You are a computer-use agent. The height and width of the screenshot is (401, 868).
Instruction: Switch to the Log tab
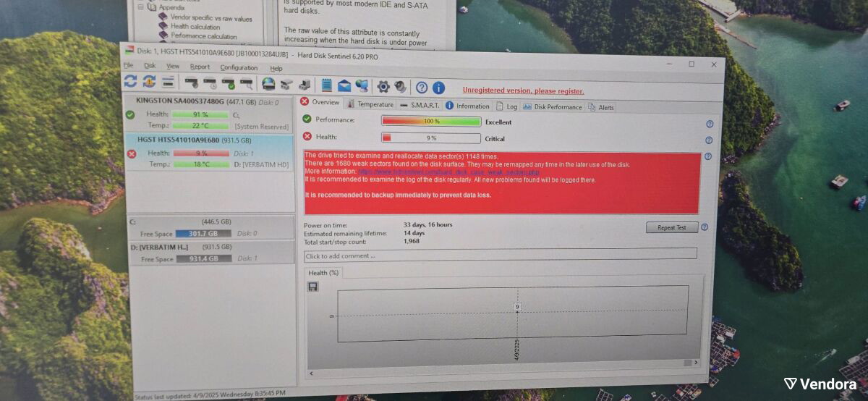pyautogui.click(x=507, y=106)
